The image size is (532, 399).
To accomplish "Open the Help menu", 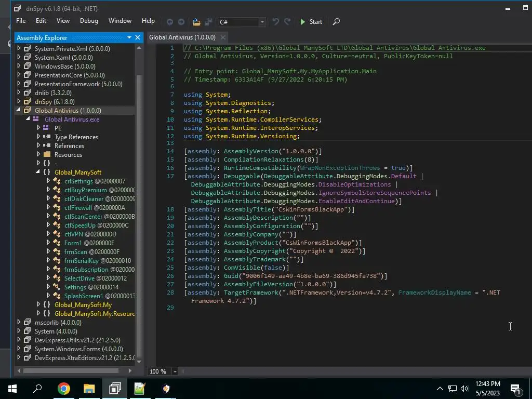I will pyautogui.click(x=148, y=21).
